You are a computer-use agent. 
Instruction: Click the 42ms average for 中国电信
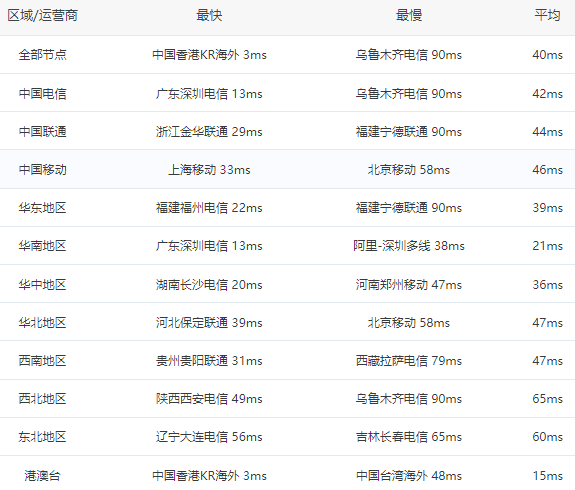point(547,94)
